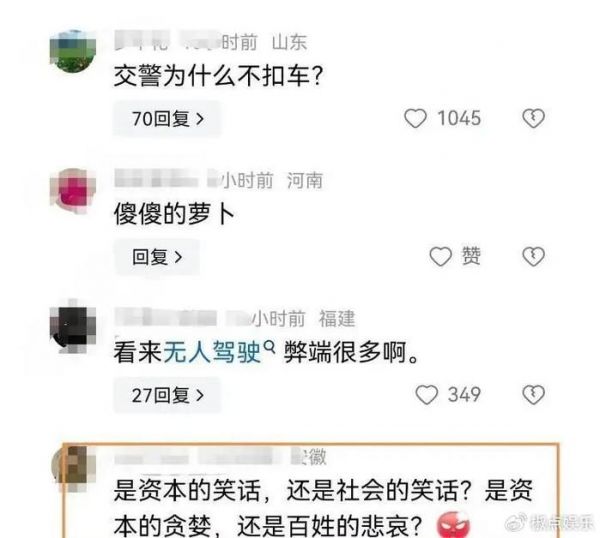Open the Henan commenter's pink avatar
The width and height of the screenshot is (600, 538).
point(73,190)
